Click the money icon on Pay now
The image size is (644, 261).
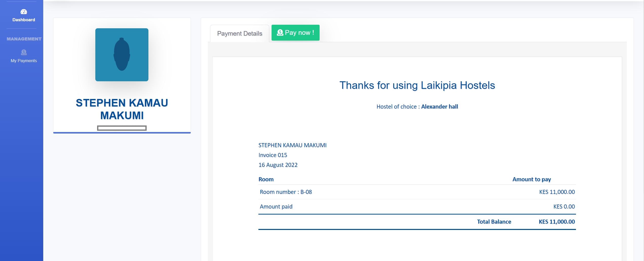[x=280, y=33]
